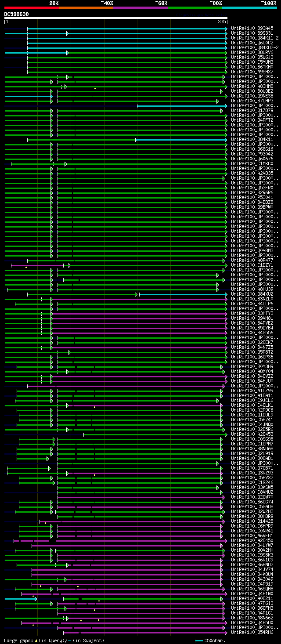281x644 pixels.
Task: Open hit UniRef100_B8LRV6
Action: coord(252,52)
